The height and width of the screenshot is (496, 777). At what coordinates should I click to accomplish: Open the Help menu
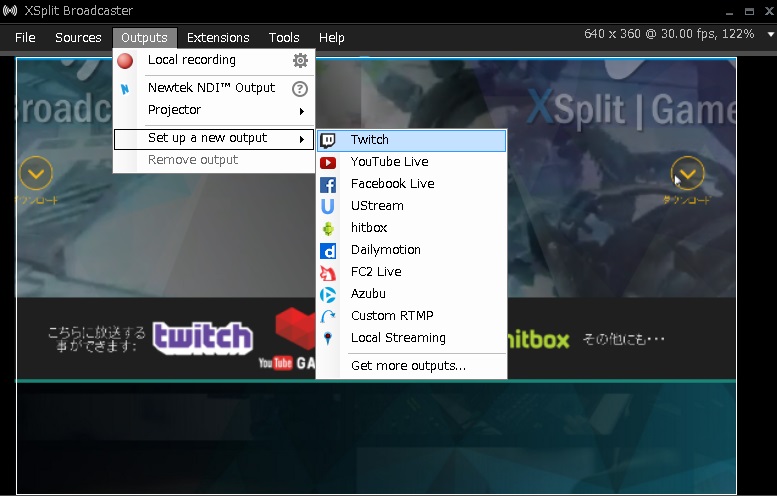[x=332, y=38]
